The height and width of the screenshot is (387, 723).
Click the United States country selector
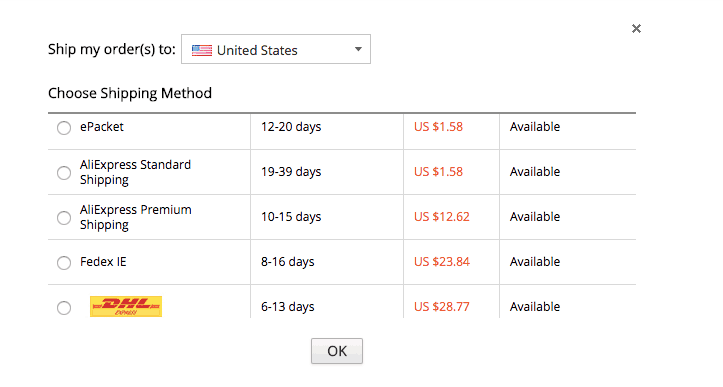click(x=276, y=49)
